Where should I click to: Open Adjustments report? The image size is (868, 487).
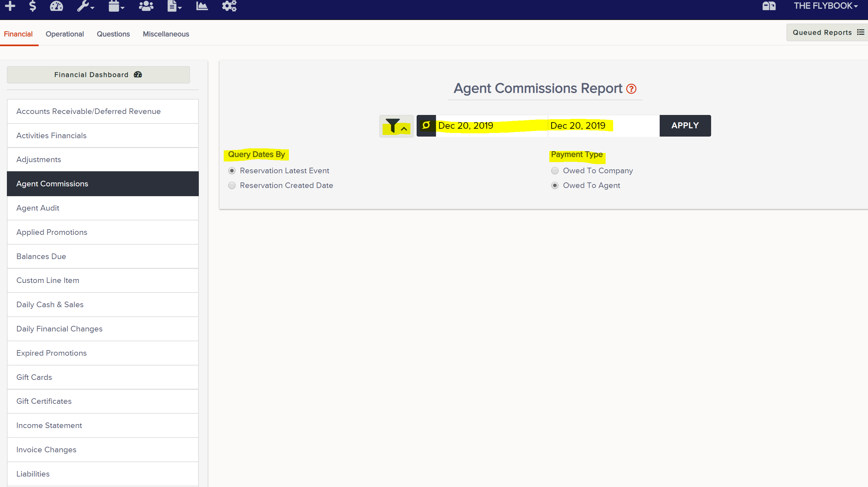(103, 159)
